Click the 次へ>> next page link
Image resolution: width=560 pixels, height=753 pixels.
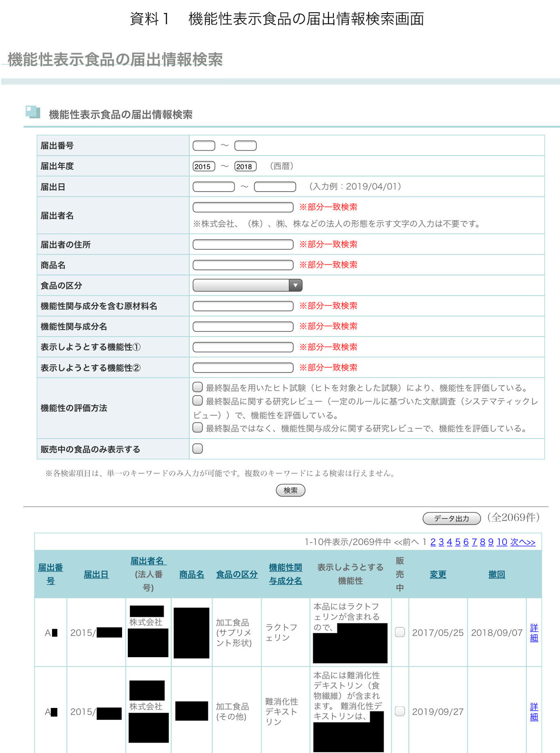(523, 542)
